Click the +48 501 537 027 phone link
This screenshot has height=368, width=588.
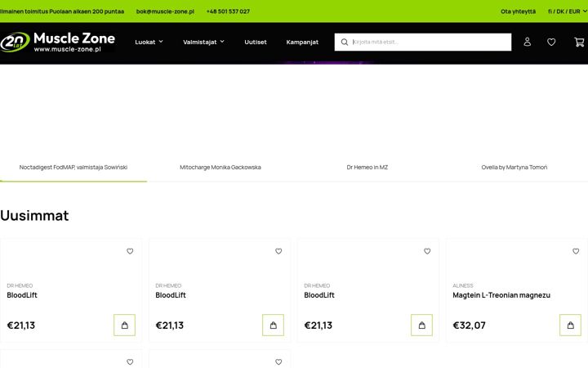pos(228,11)
